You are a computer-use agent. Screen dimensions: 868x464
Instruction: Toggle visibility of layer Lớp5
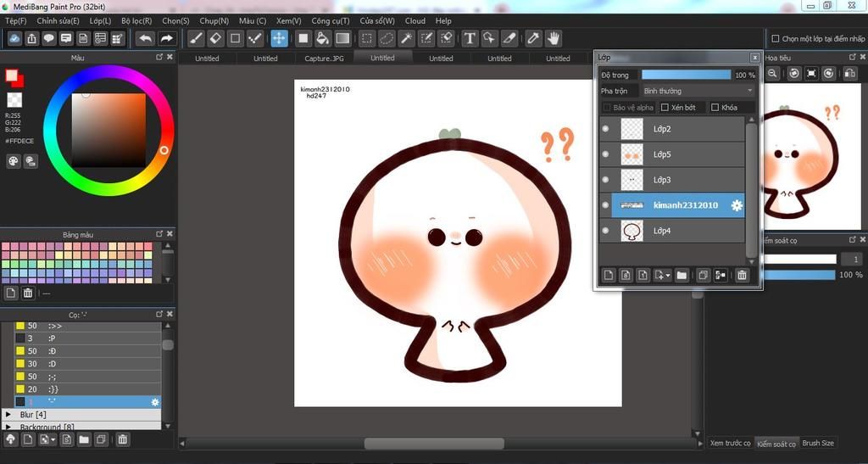(605, 154)
